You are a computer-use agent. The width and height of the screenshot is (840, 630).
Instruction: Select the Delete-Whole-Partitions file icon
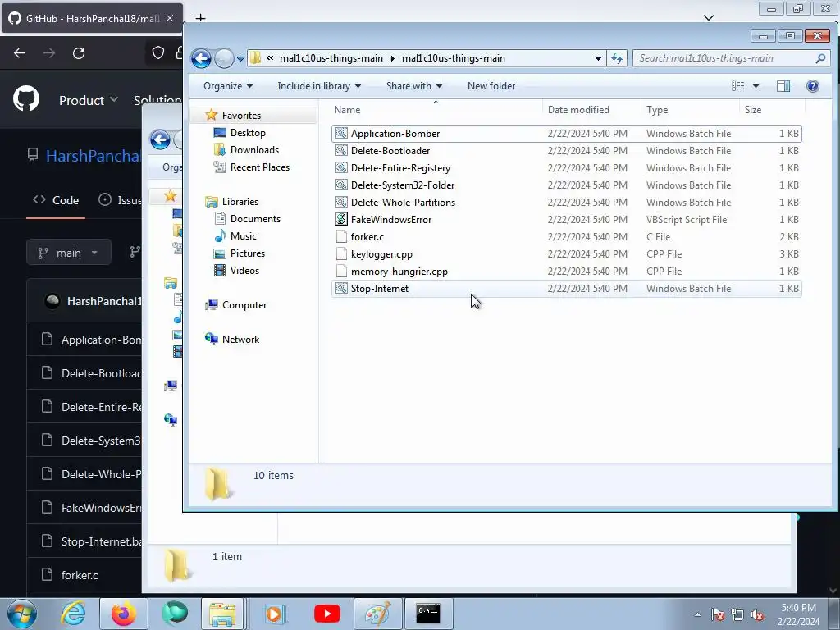pos(341,202)
